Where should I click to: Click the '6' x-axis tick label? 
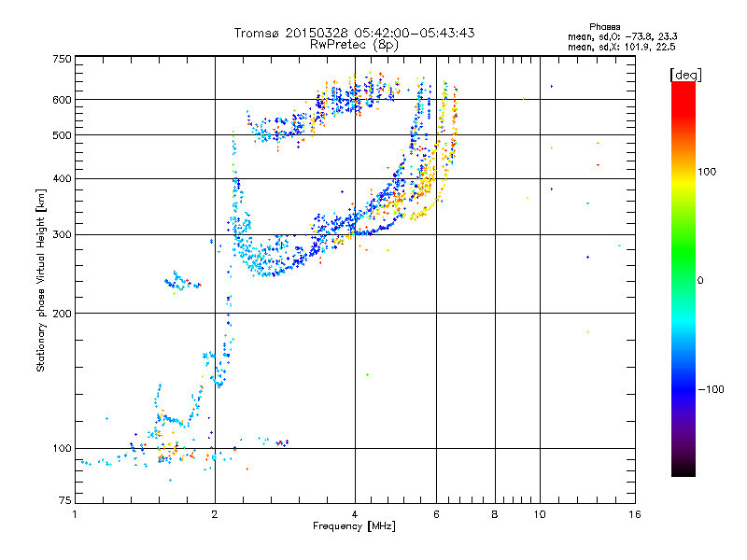coord(436,514)
